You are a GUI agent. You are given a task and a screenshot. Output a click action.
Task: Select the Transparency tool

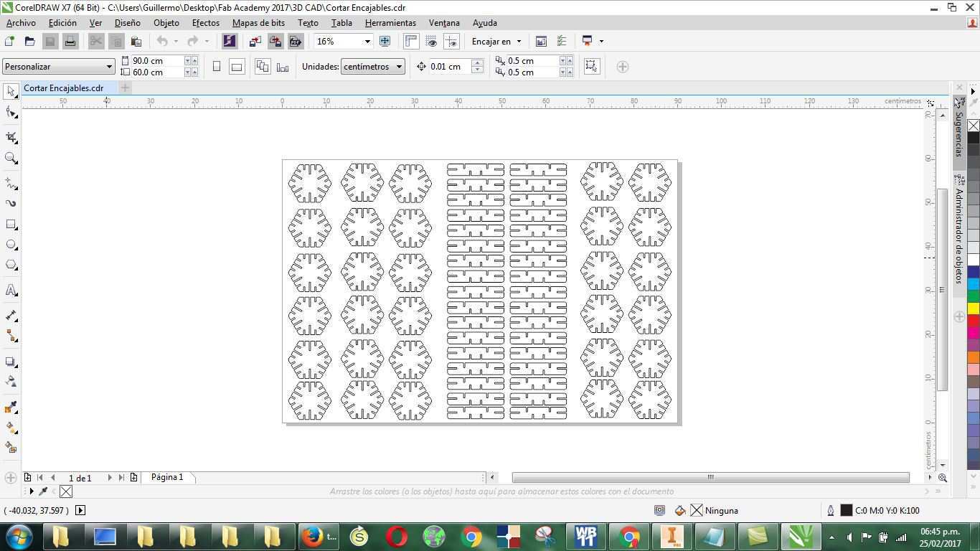tap(11, 382)
